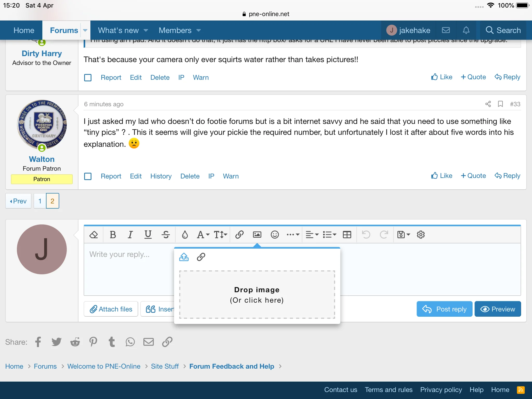Screen dimensions: 532x399
Task: Click the Drop image upload area
Action: (x=257, y=295)
